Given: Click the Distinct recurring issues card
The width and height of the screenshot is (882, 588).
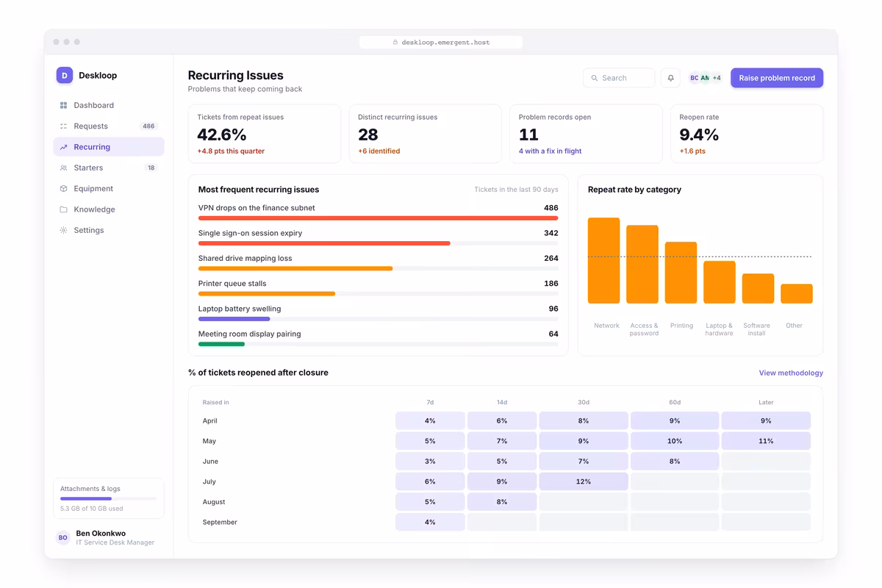Looking at the screenshot, I should click(x=426, y=134).
